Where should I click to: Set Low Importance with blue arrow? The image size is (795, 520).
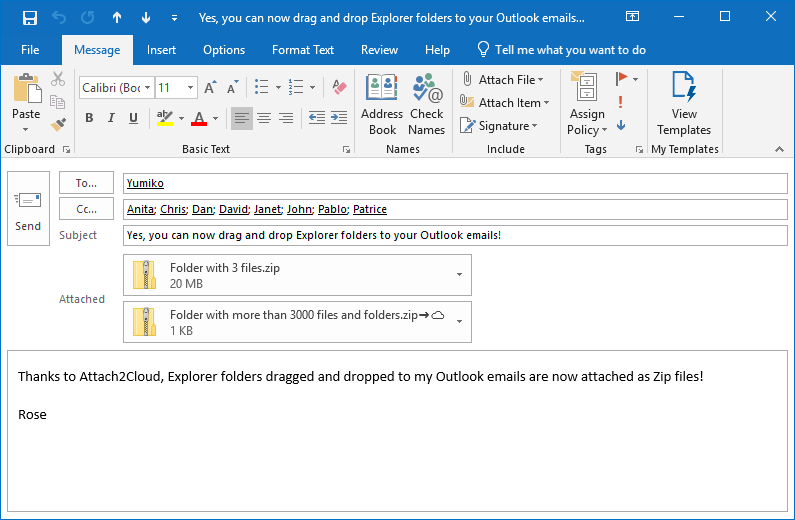[621, 125]
